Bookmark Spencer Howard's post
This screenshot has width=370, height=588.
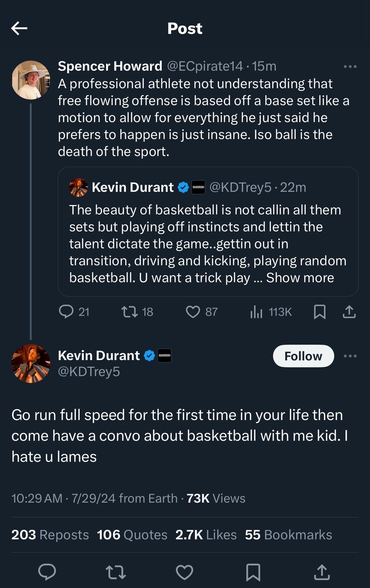point(319,312)
